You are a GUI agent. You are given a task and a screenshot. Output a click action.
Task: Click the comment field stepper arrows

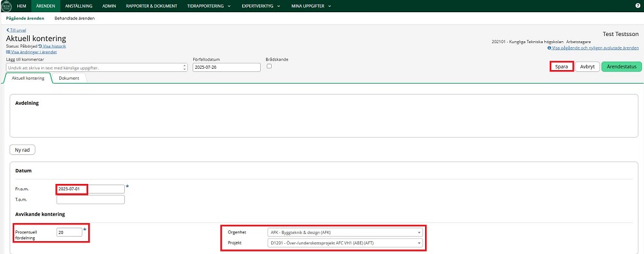coord(185,68)
